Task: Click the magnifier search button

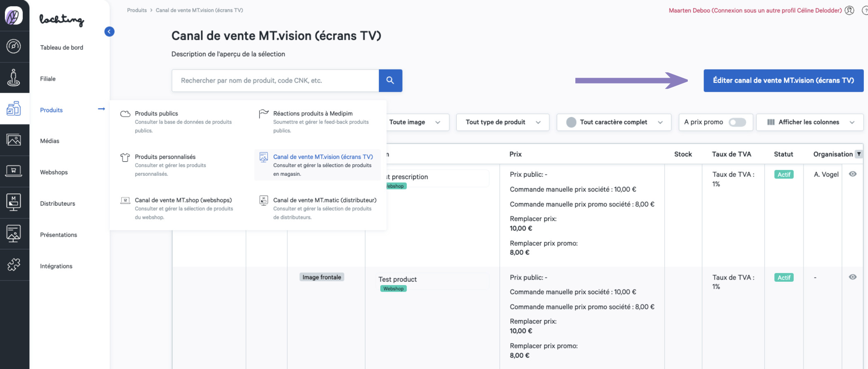Action: click(390, 80)
